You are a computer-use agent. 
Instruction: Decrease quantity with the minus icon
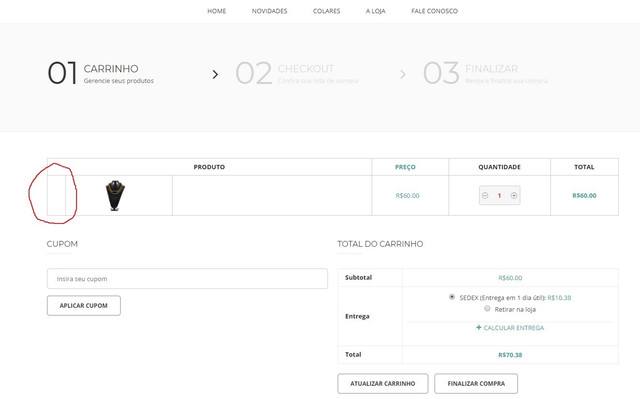click(x=485, y=196)
